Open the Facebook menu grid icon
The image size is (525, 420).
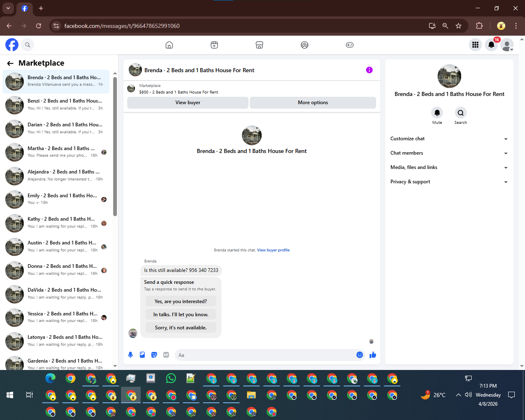(475, 45)
